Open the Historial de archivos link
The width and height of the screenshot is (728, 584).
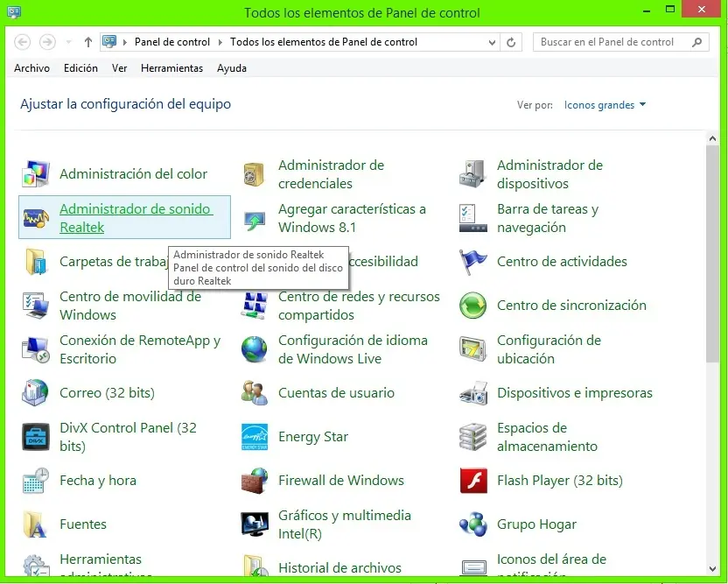pyautogui.click(x=339, y=567)
